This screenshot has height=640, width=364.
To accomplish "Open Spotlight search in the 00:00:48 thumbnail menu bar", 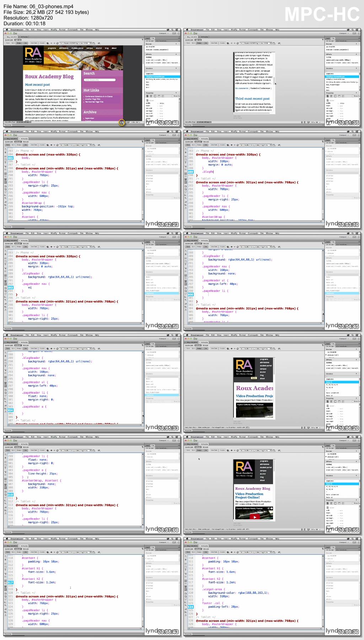I will [172, 30].
